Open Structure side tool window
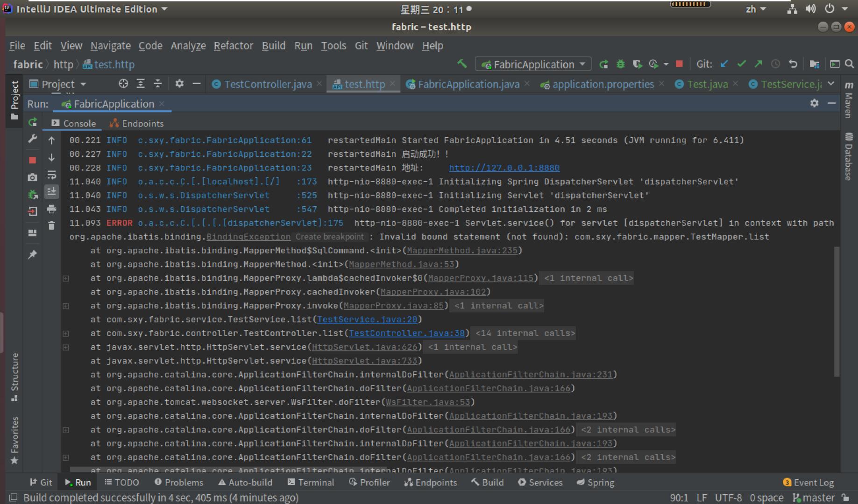Screen dimensions: 858x504 [x=14, y=377]
